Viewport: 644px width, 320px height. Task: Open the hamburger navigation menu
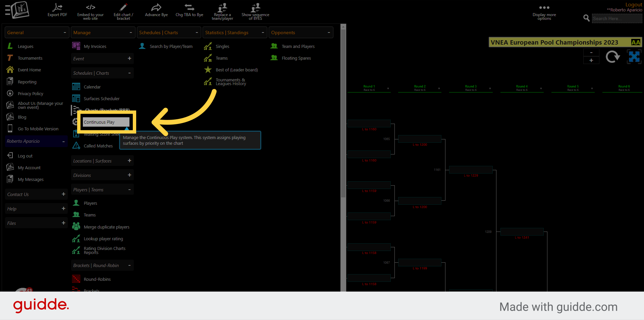click(8, 9)
